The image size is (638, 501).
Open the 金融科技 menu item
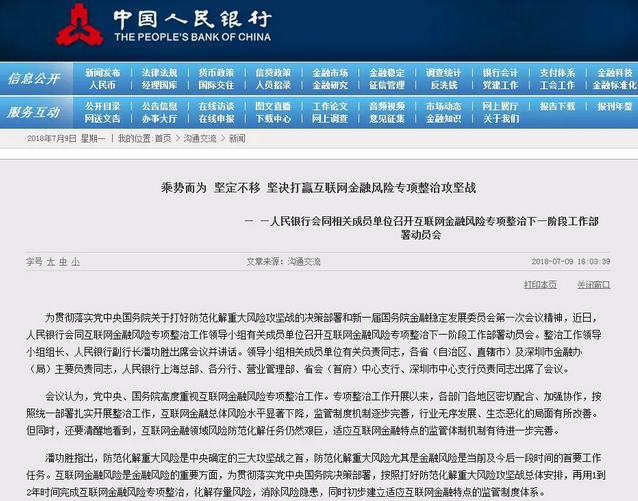(x=615, y=73)
